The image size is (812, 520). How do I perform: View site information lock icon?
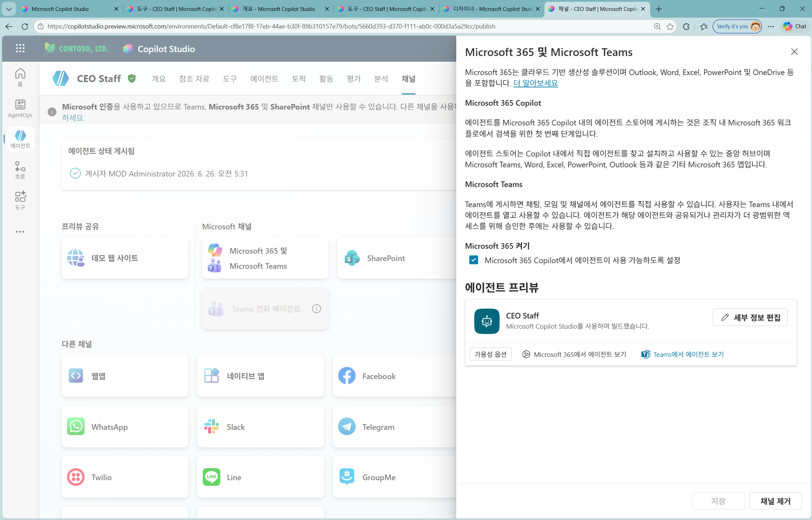tap(41, 26)
